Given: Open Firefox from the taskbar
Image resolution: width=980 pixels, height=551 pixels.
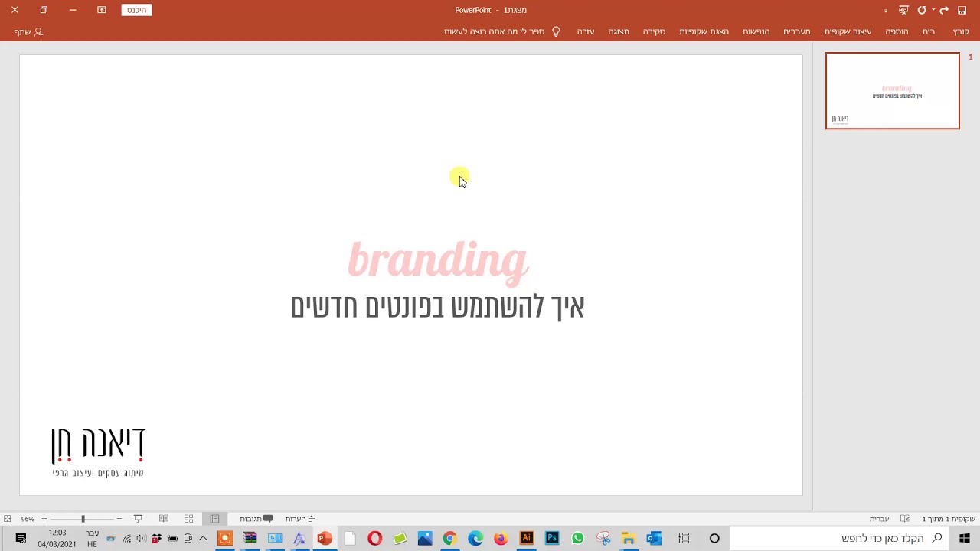Looking at the screenshot, I should pyautogui.click(x=501, y=539).
